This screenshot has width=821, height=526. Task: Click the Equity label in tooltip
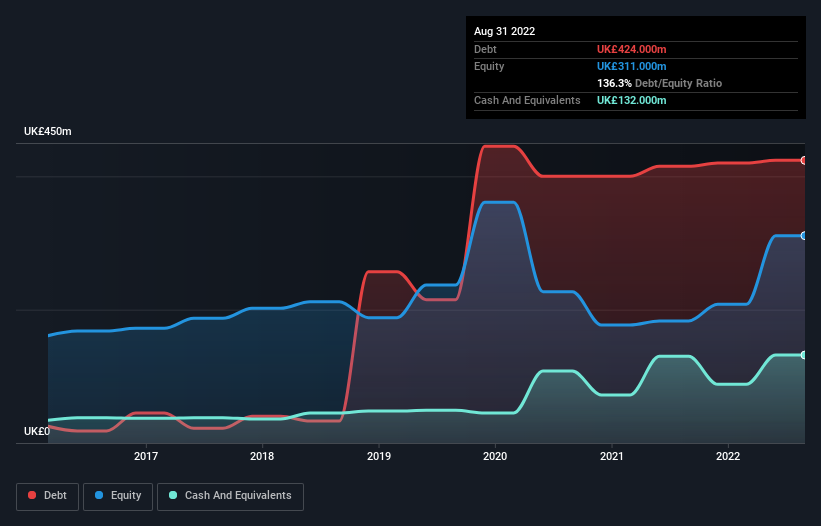pos(489,66)
